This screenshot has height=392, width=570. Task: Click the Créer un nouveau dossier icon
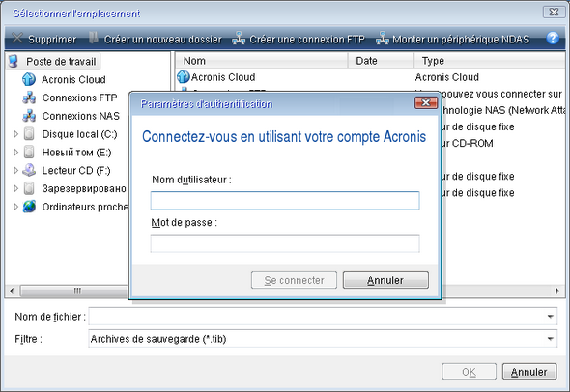[x=94, y=38]
